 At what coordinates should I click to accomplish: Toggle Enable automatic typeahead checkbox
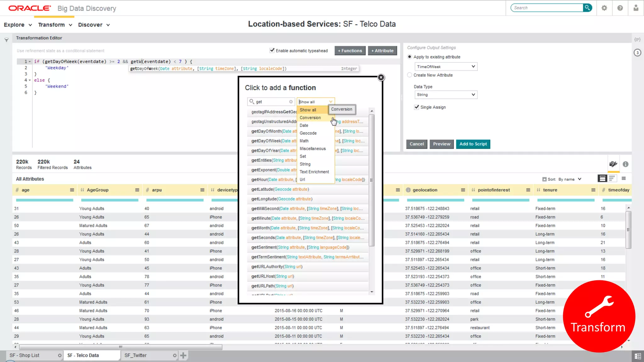click(x=272, y=50)
